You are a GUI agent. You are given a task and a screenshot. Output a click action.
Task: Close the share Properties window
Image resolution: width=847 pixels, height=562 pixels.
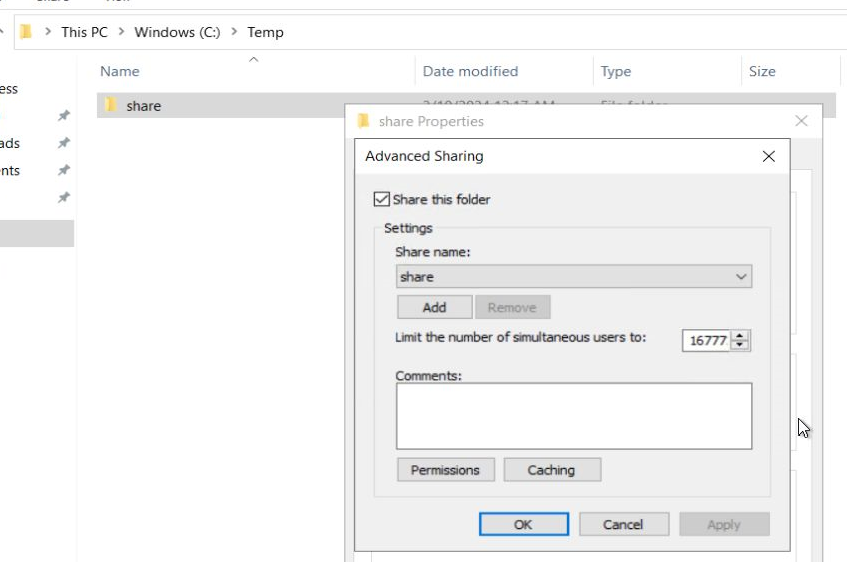point(801,121)
